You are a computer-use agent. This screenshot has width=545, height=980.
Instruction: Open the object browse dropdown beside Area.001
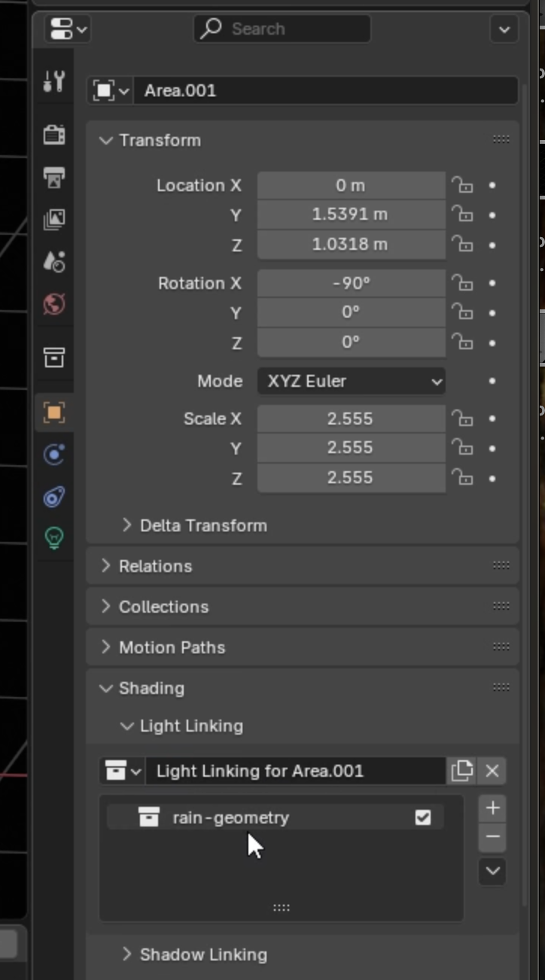coord(110,90)
